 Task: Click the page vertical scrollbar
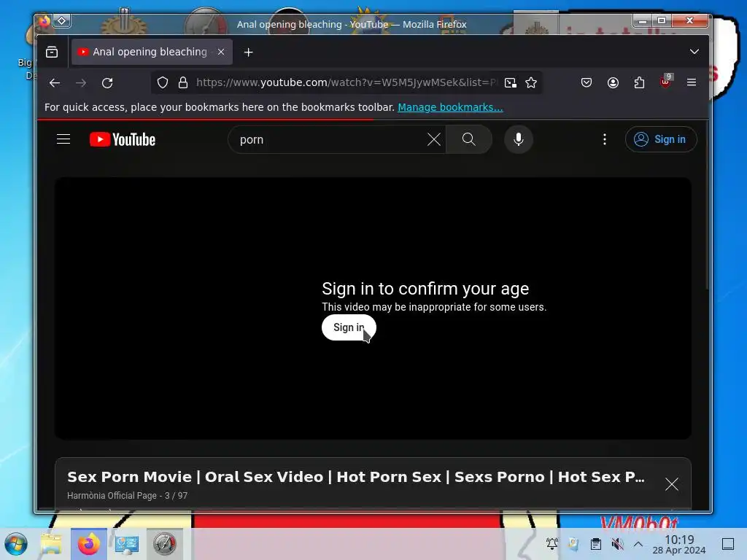706,205
